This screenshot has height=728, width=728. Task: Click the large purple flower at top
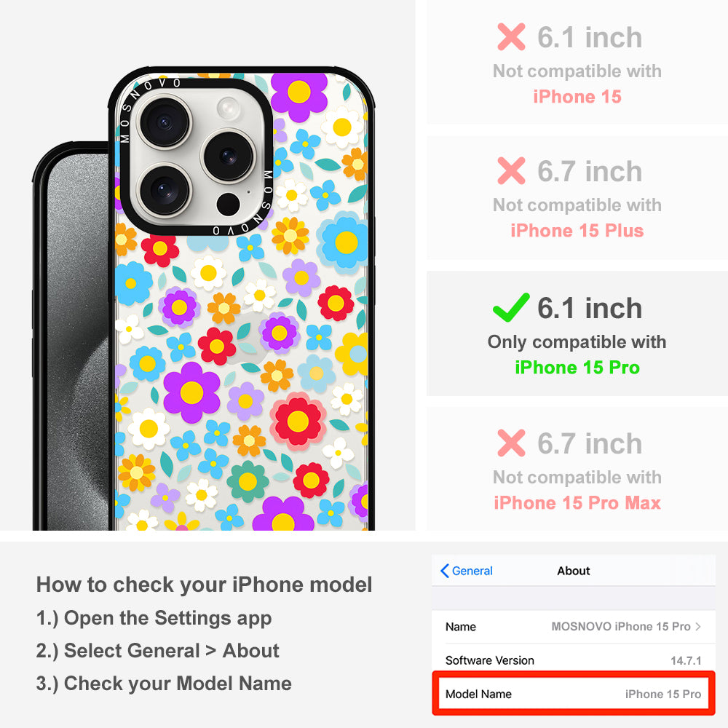point(299,94)
